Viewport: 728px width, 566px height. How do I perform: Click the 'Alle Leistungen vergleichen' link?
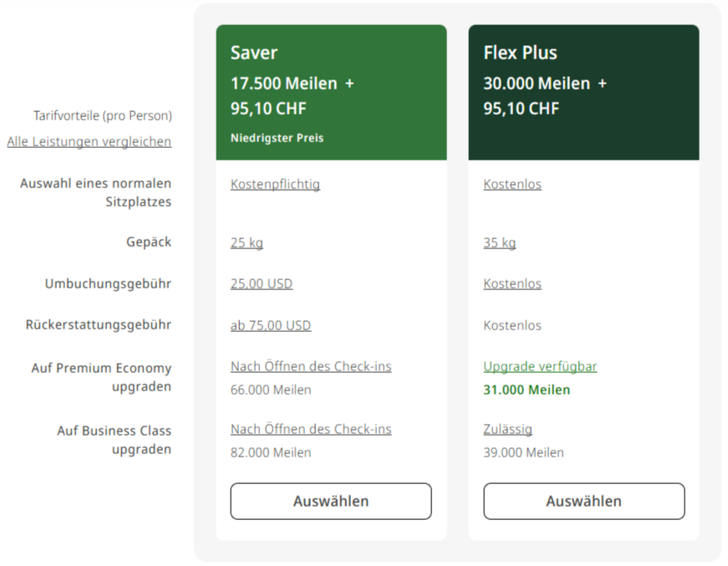coord(89,141)
